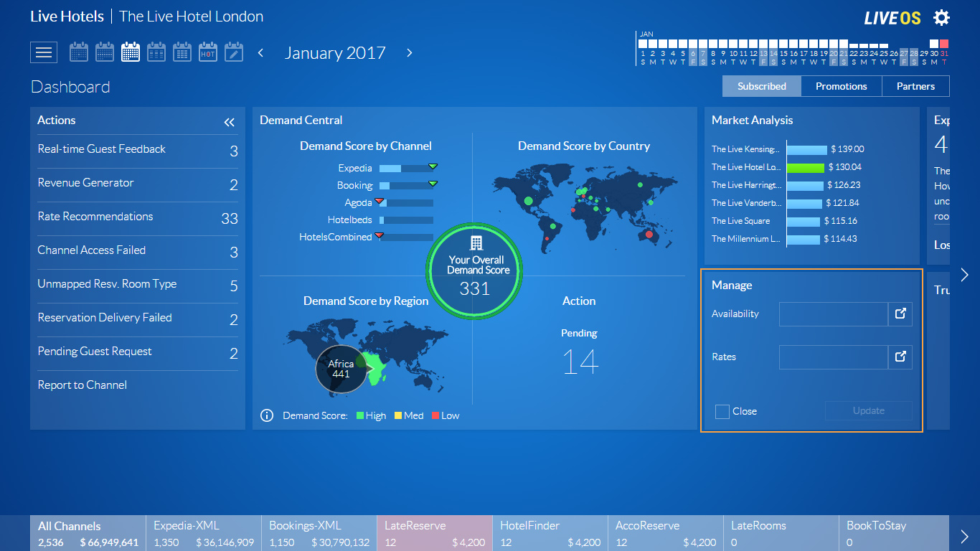
Task: Click the Rates external editor icon
Action: (900, 357)
